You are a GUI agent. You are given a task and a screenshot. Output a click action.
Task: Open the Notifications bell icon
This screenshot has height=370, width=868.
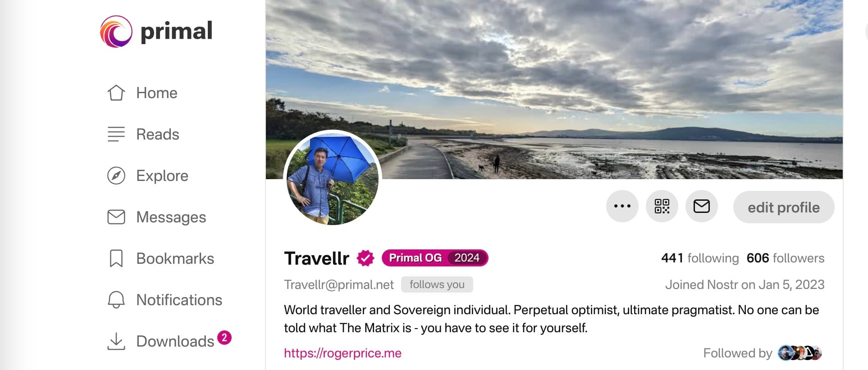coord(116,300)
